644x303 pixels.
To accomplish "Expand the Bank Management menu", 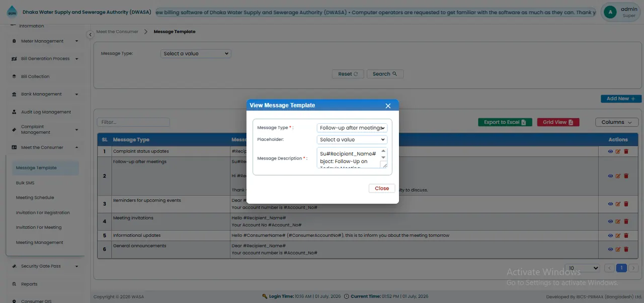I will tap(45, 94).
